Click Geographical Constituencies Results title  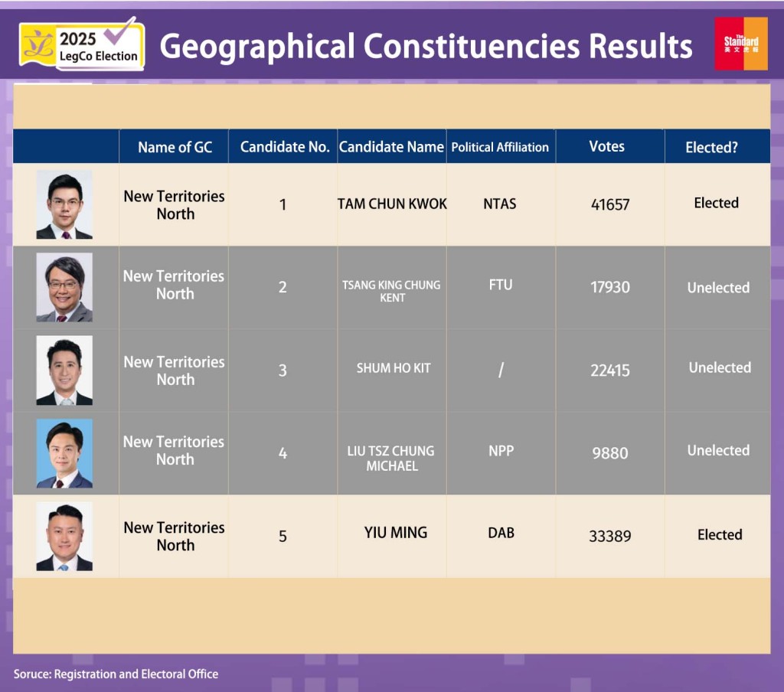426,47
